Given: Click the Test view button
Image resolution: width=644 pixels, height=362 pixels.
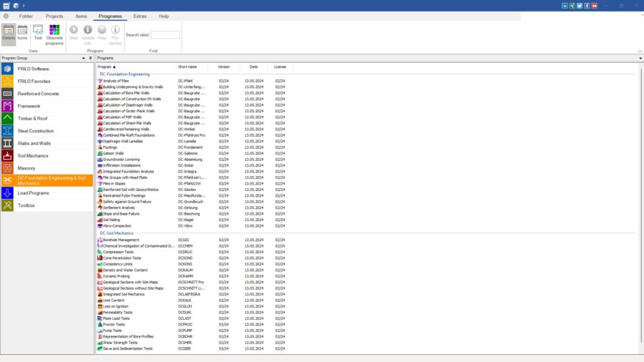Looking at the screenshot, I should click(38, 33).
